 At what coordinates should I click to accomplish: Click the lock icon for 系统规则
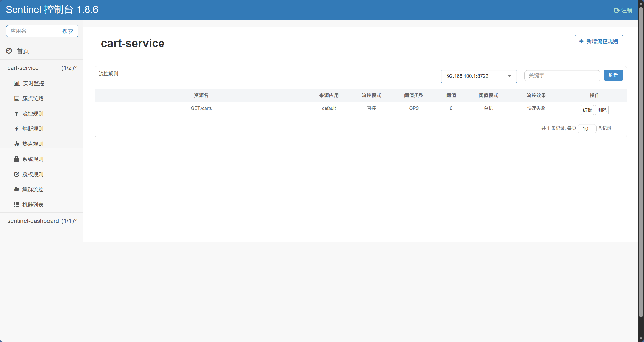tap(17, 159)
